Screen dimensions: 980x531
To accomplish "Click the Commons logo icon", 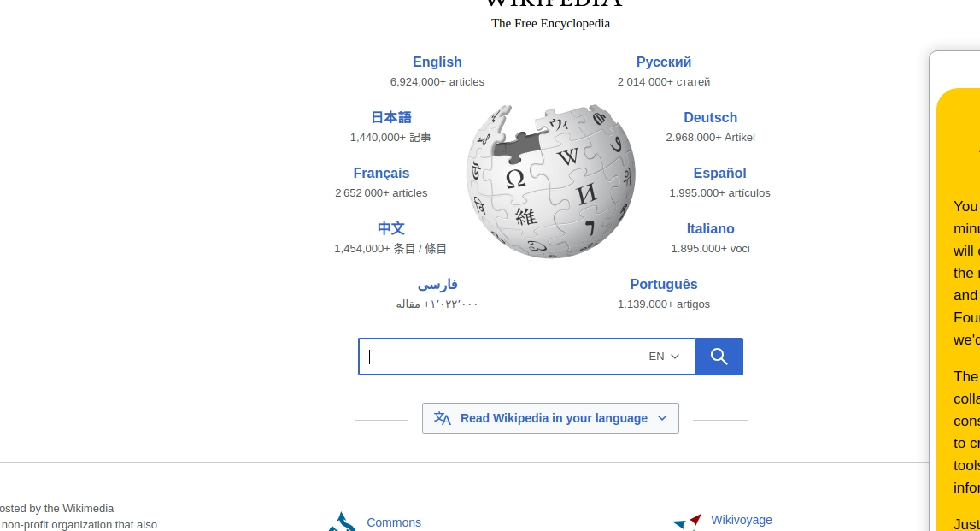I will point(342,522).
